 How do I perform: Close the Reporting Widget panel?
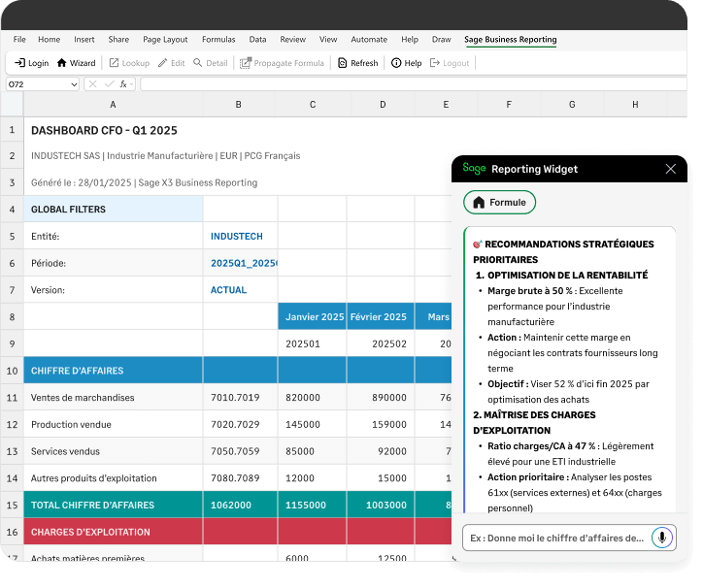(670, 169)
